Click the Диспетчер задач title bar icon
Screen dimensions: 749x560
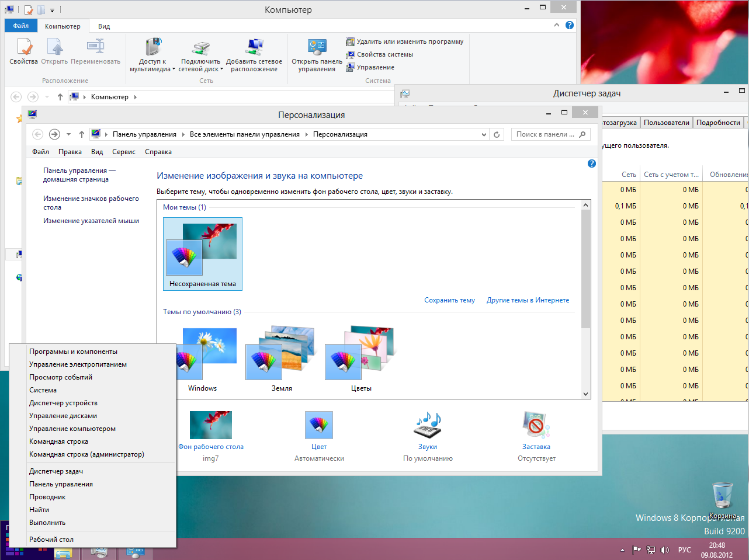405,93
